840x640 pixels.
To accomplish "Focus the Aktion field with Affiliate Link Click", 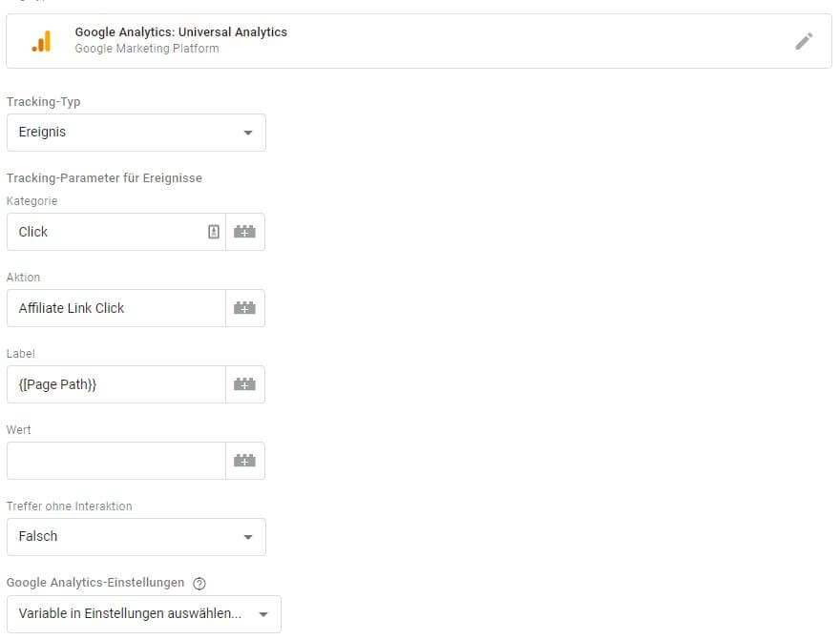I will 115,308.
